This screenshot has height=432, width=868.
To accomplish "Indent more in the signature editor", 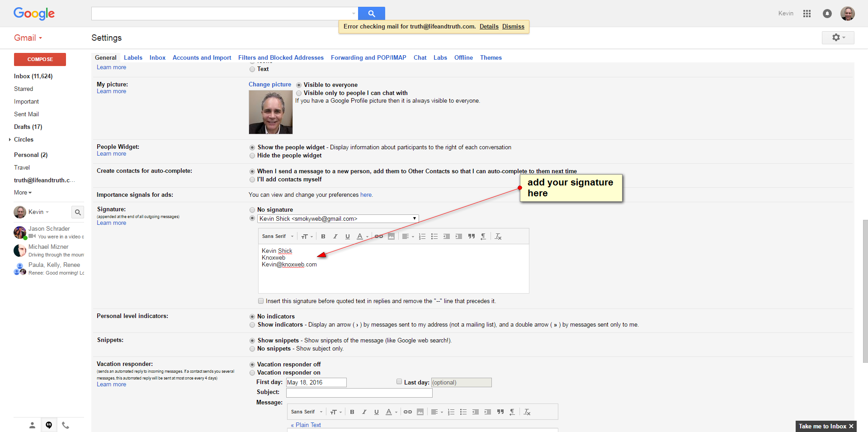I will 459,236.
